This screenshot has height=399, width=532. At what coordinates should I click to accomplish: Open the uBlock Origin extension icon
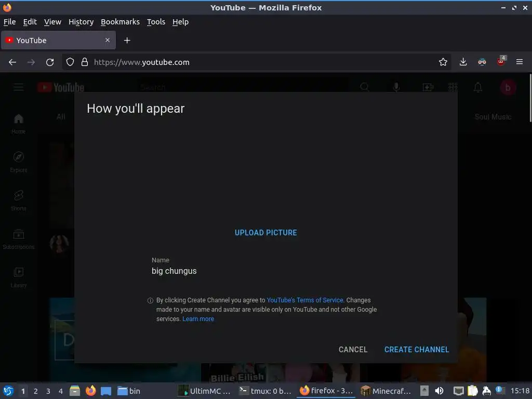[501, 61]
